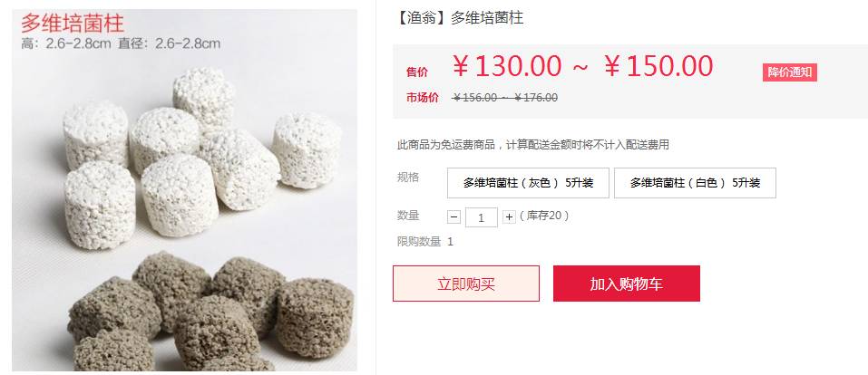Select 多维培菌柱（灰色）5升装 option
Viewport: 868px width, 375px height.
click(528, 183)
